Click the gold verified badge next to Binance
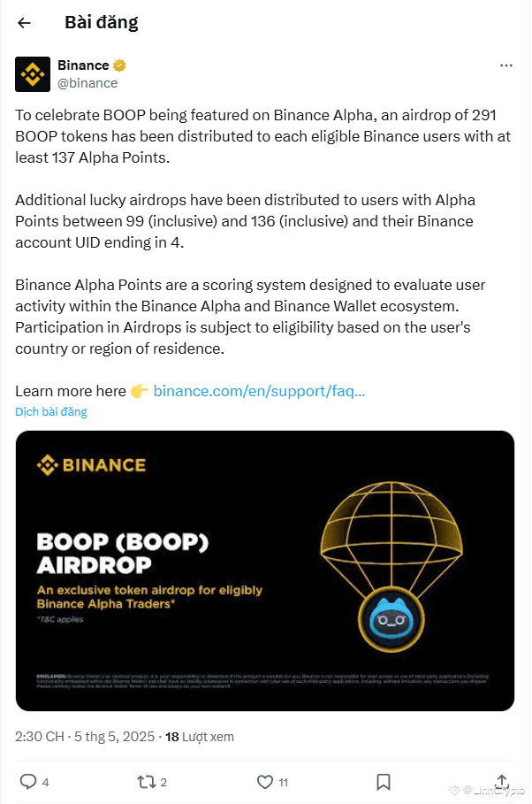 119,65
